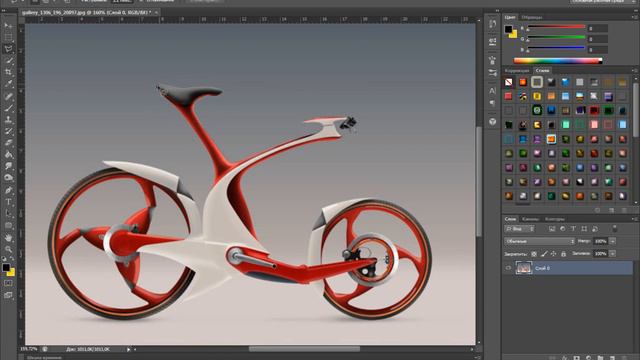This screenshot has width=640, height=360.
Task: Select the Polygonal Lasso tool
Action: coord(8,49)
